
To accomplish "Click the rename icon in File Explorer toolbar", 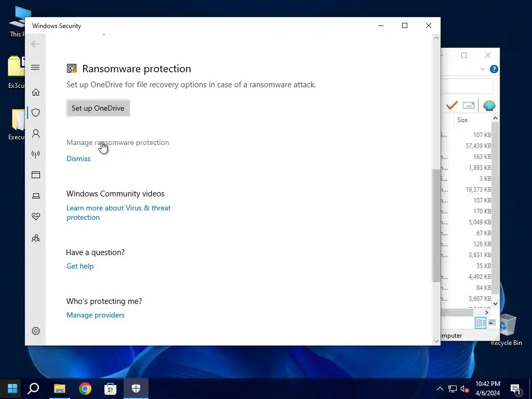I will [x=469, y=105].
